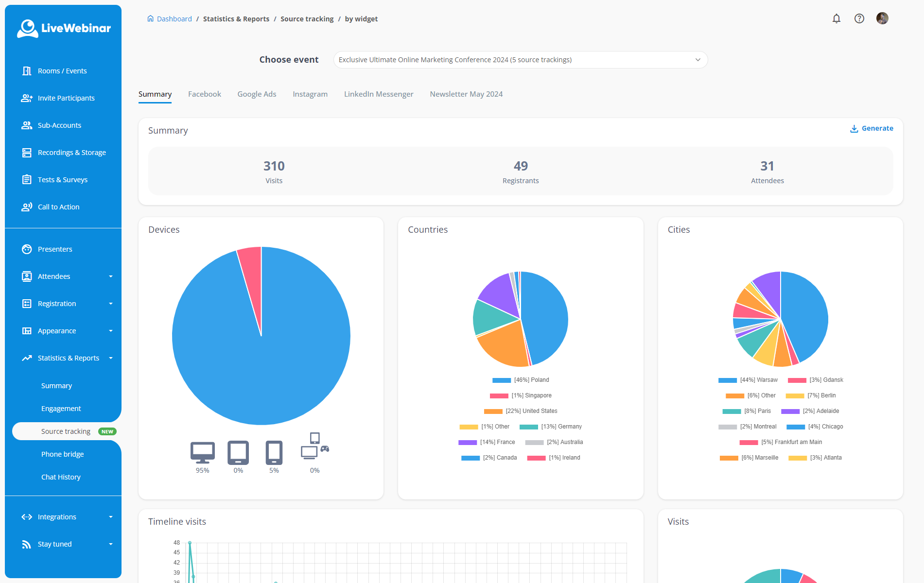Click the Rooms / Events door icon
The height and width of the screenshot is (583, 924).
27,71
